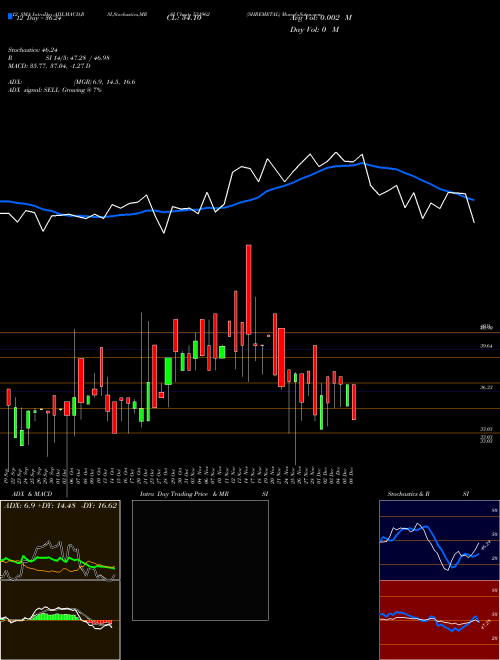Select the 'CL: 34.10' closing price text

(x=184, y=18)
